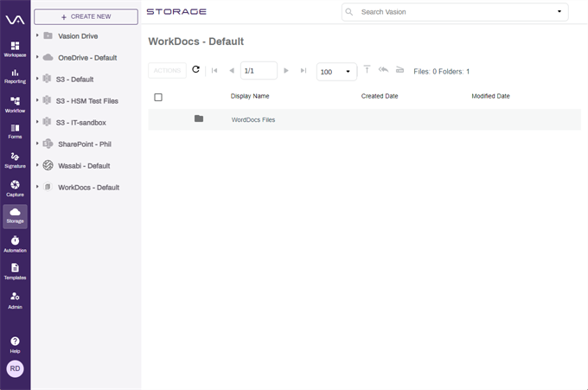Select Wasabi - Default label in the tree

coord(84,166)
